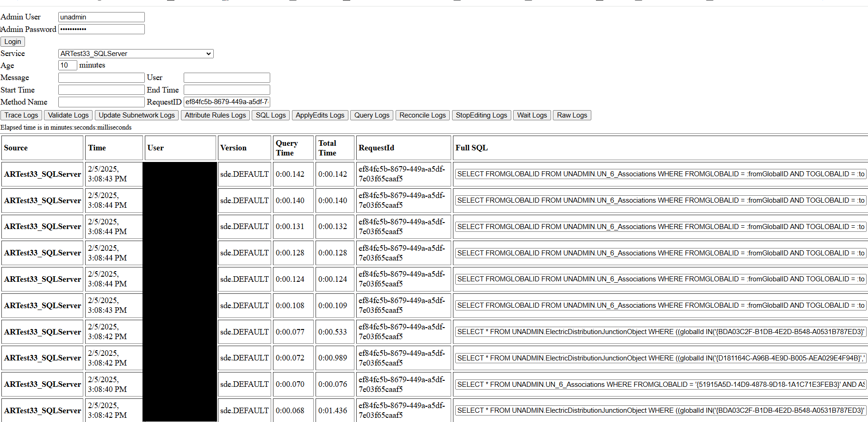This screenshot has height=422, width=868.
Task: Click the Query Logs button
Action: [x=372, y=115]
